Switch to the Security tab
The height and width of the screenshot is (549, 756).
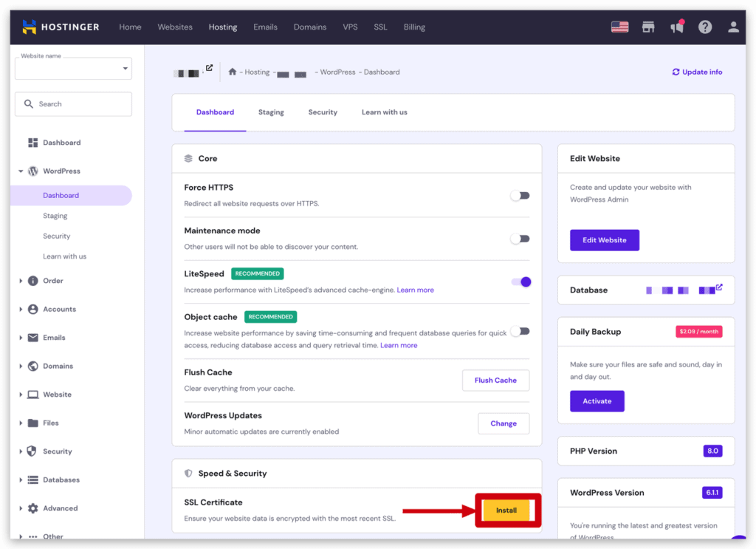[323, 112]
